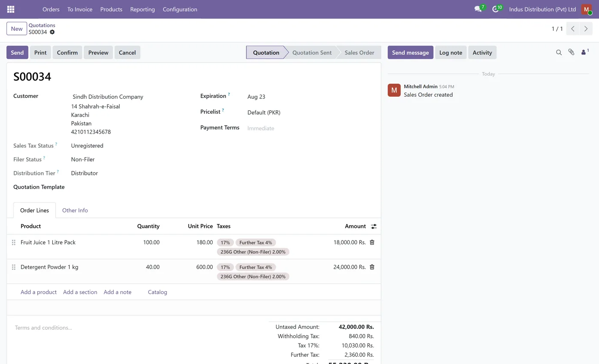Open the Configuration menu
The width and height of the screenshot is (599, 364).
point(180,9)
